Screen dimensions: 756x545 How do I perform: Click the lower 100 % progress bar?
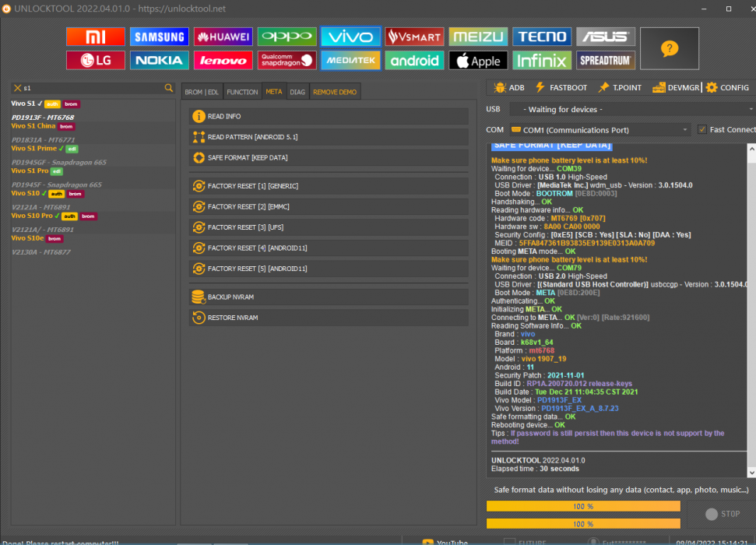click(583, 524)
